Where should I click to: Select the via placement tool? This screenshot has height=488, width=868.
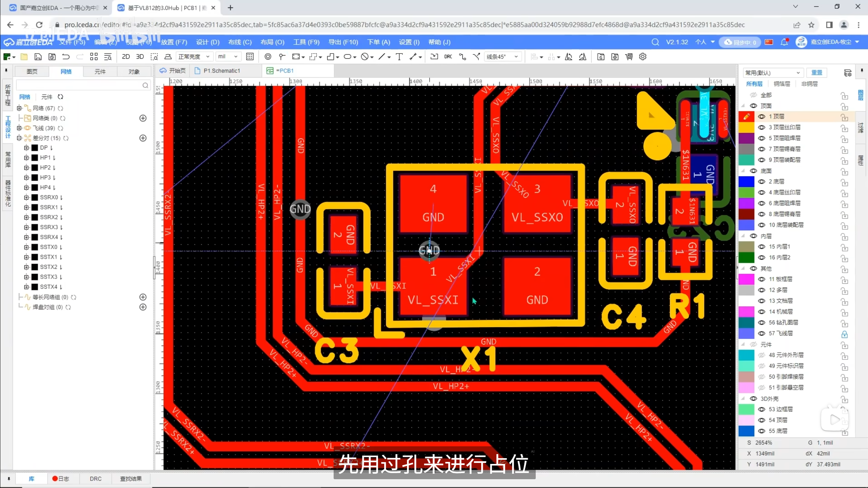point(268,57)
